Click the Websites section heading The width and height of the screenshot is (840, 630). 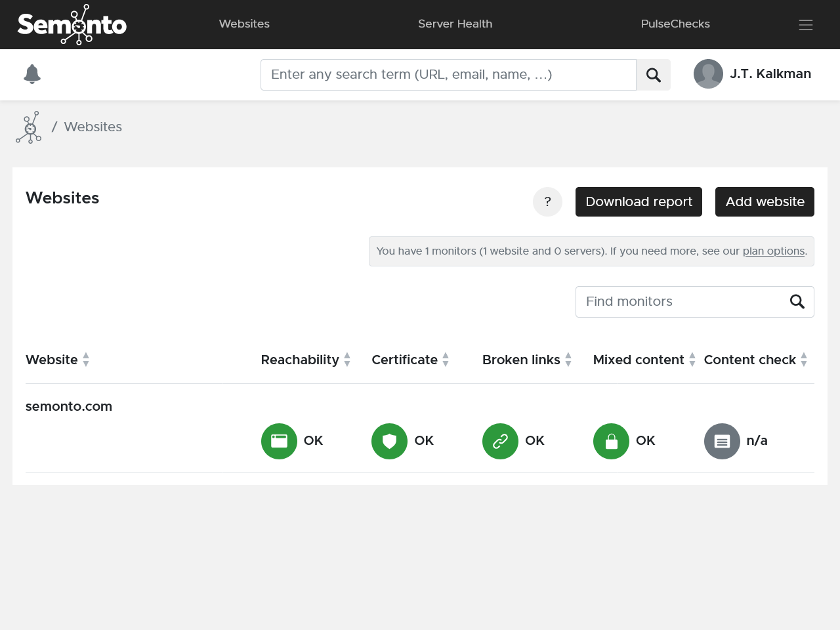pos(62,198)
